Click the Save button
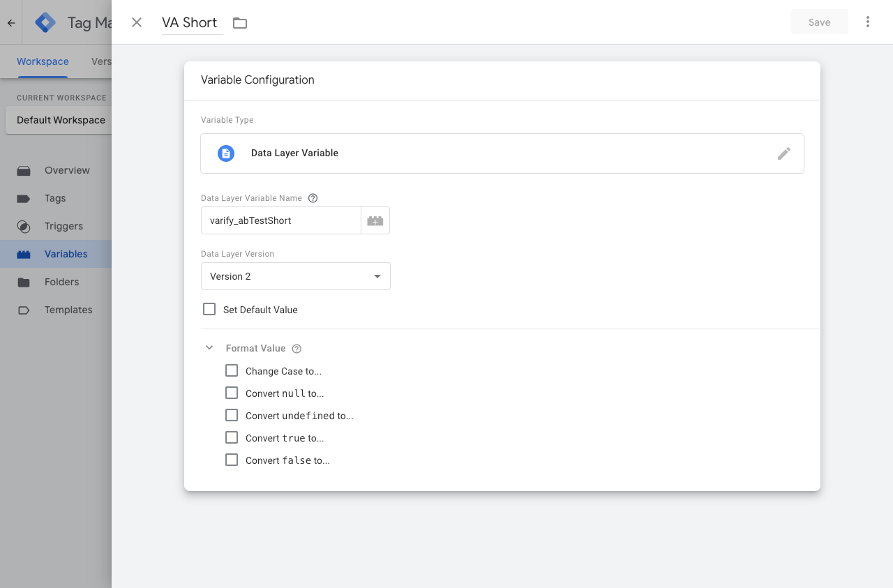The width and height of the screenshot is (893, 588). pos(820,22)
